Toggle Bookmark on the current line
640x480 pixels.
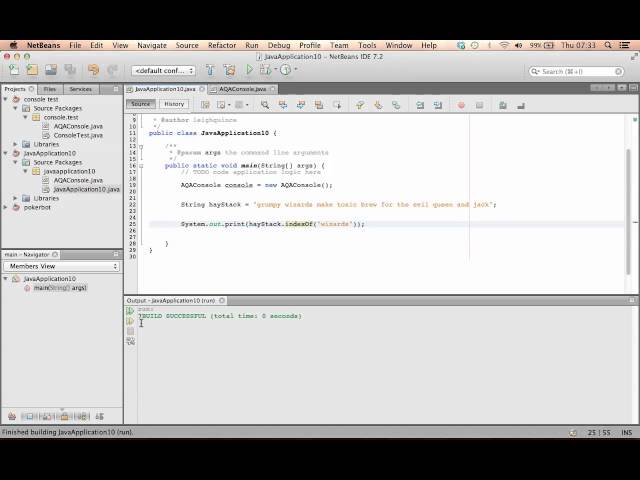tap(396, 105)
